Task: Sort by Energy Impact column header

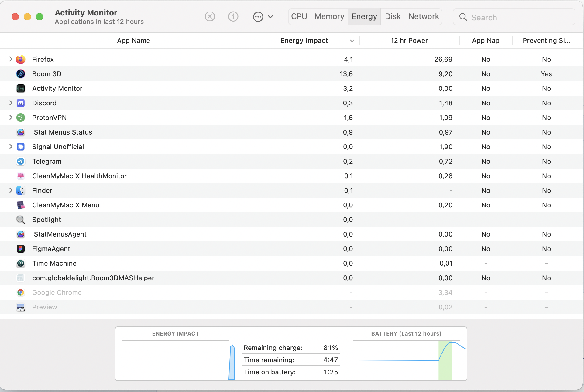Action: click(x=304, y=40)
